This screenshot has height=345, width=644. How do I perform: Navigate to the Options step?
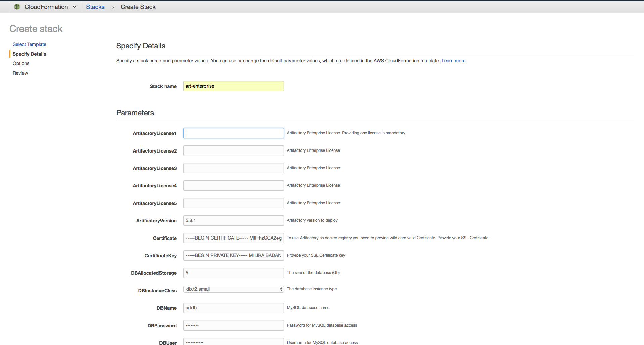21,63
